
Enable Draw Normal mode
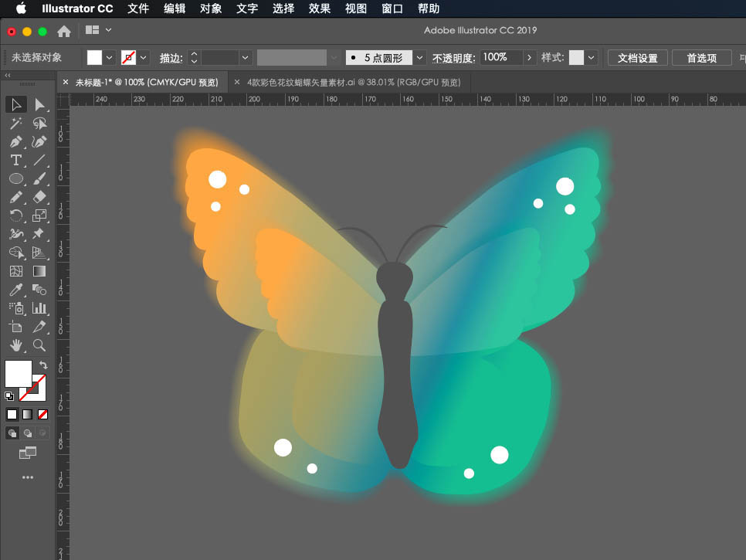click(12, 433)
